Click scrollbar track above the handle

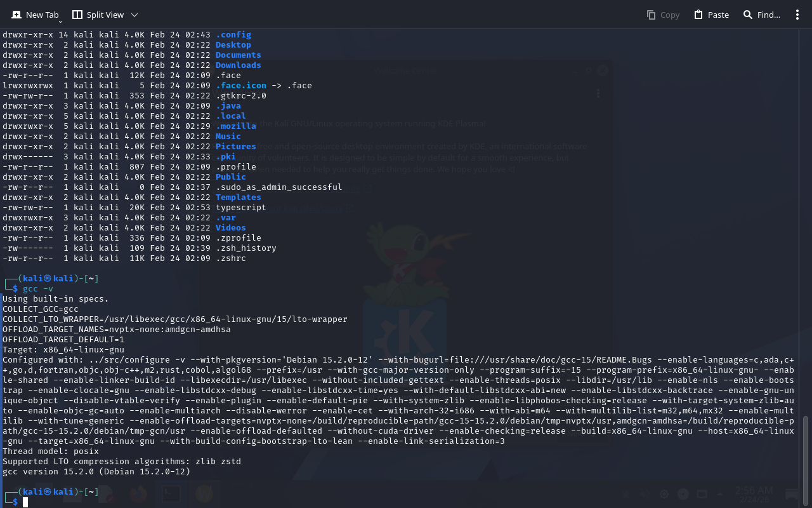[806, 222]
